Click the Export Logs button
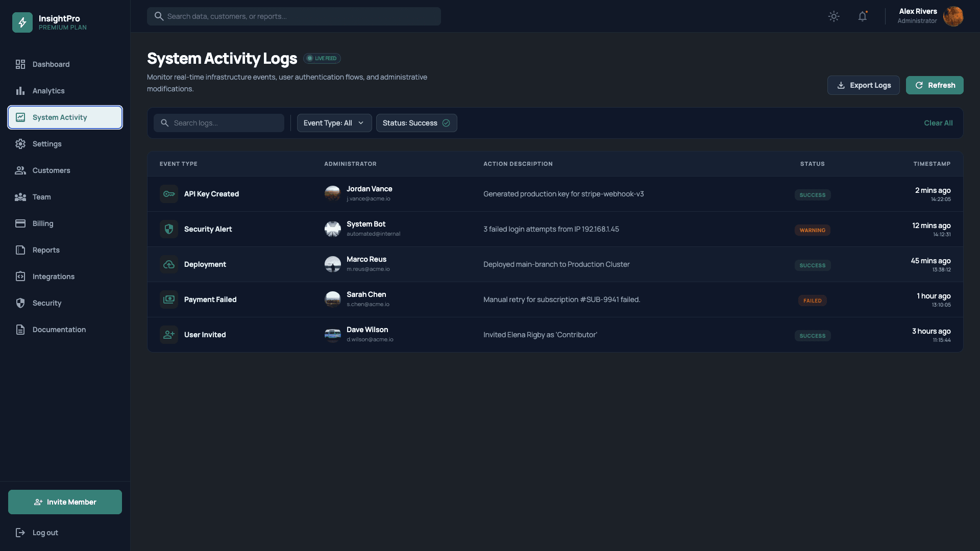 coord(863,85)
